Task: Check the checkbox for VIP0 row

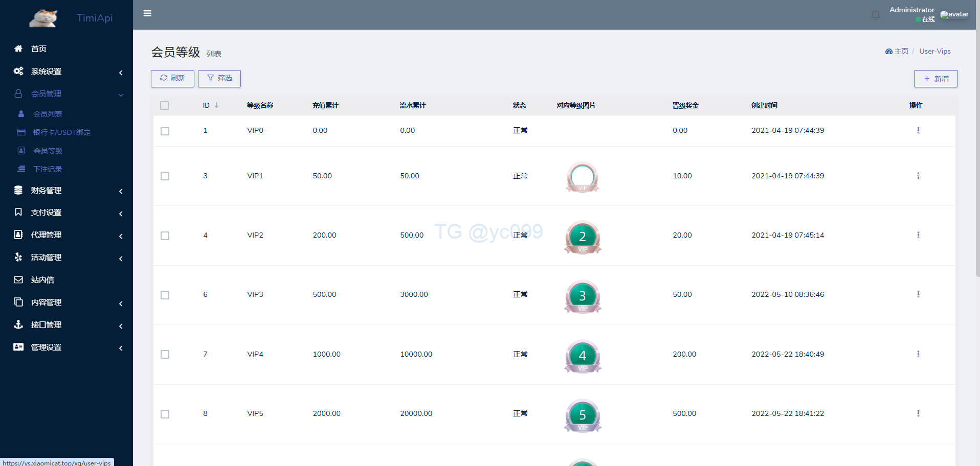Action: click(165, 131)
